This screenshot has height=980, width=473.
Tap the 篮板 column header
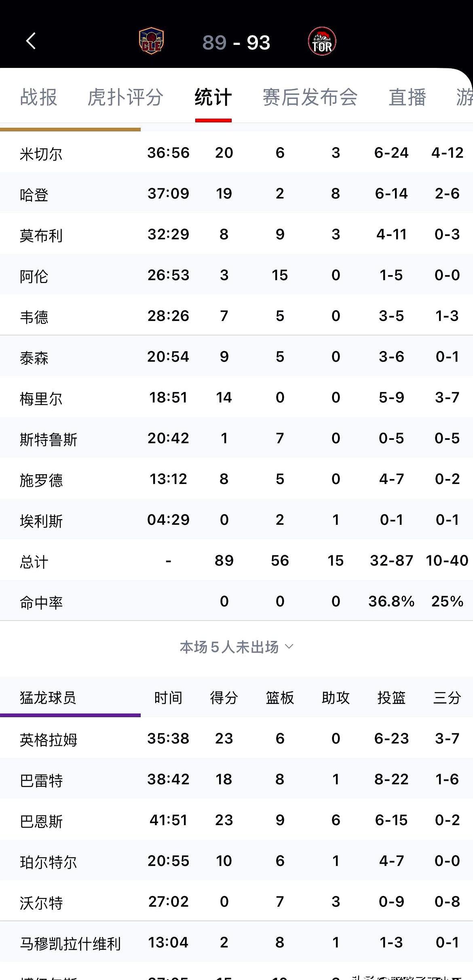coord(279,697)
